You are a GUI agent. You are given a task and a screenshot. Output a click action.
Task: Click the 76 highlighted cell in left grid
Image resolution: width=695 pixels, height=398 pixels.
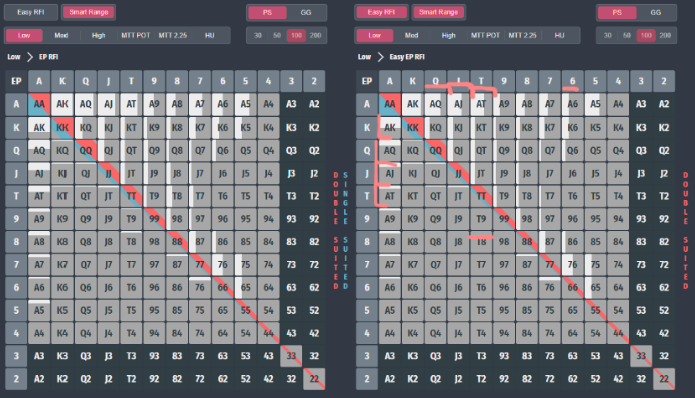(x=223, y=265)
